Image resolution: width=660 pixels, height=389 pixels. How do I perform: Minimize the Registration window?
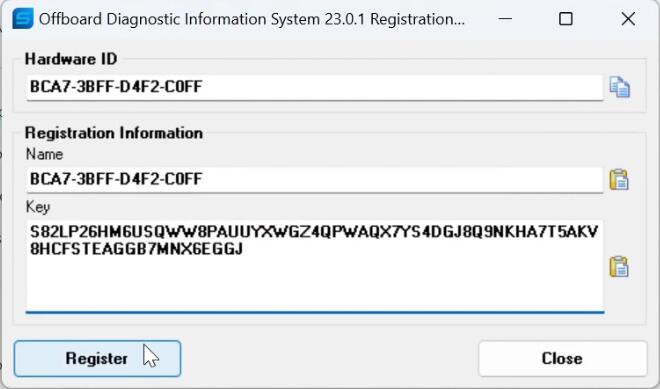[x=505, y=19]
